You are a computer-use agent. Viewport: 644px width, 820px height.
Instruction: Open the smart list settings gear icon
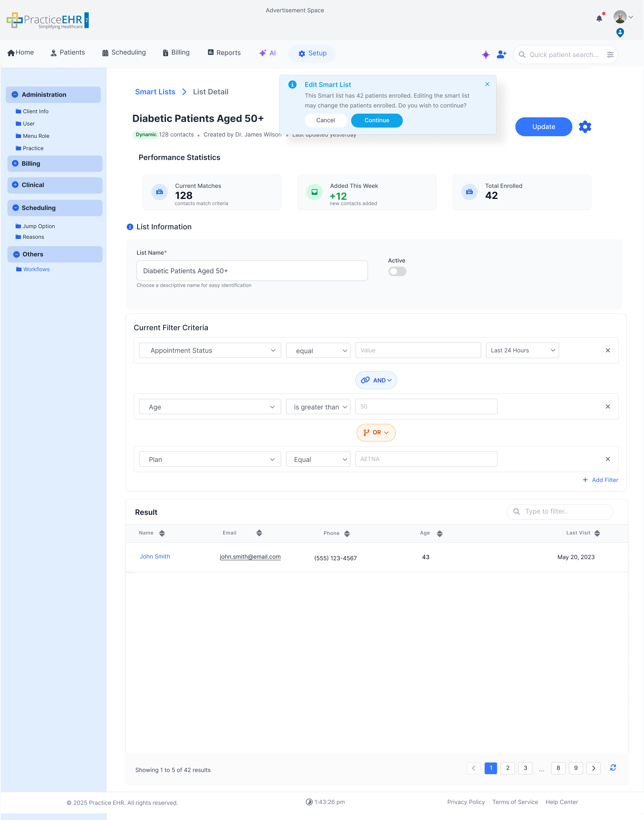coord(585,127)
